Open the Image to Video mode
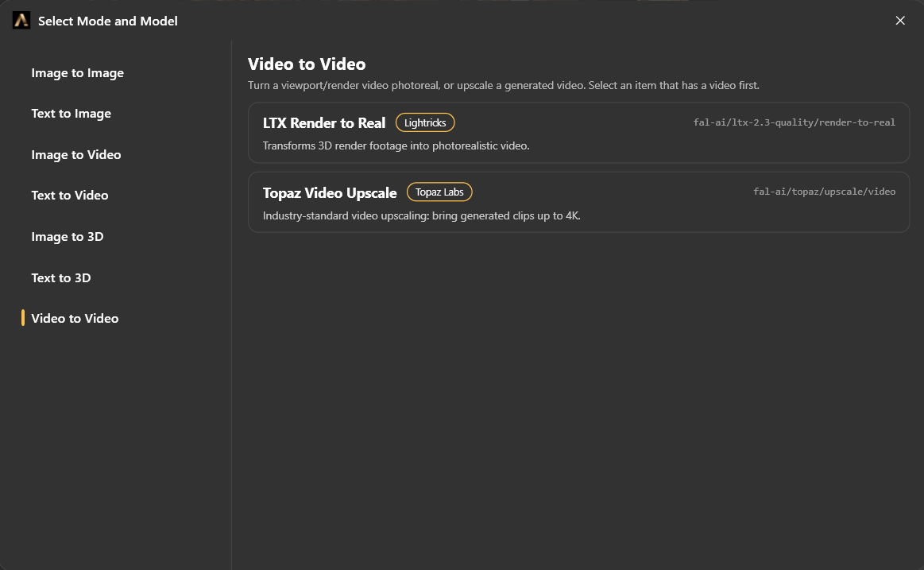This screenshot has height=570, width=924. (x=76, y=154)
